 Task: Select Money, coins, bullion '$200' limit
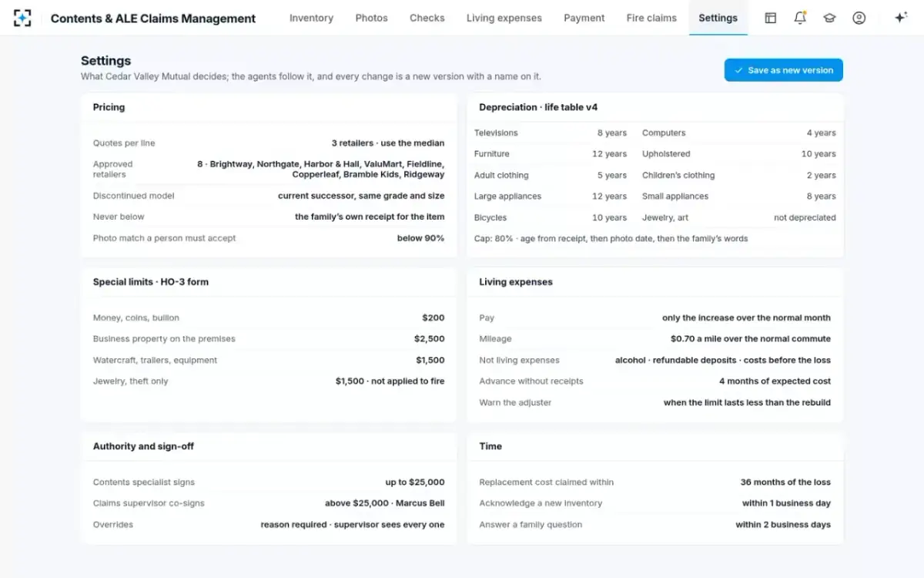(434, 318)
